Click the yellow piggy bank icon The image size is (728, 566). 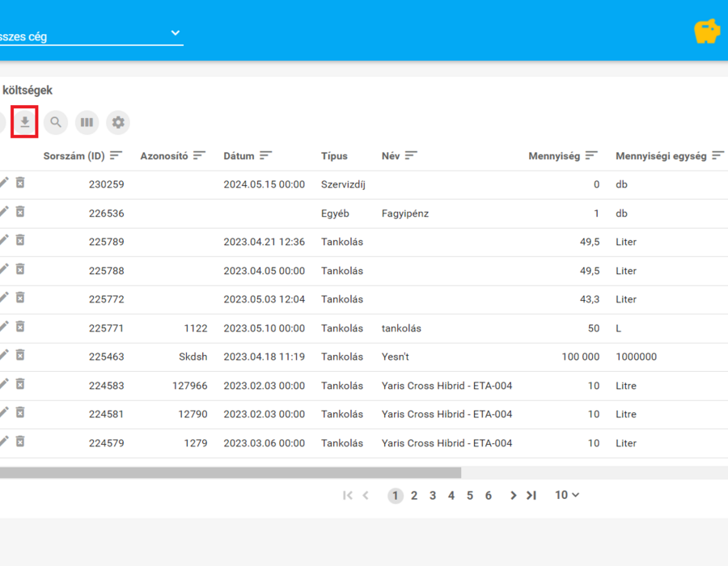(x=707, y=32)
